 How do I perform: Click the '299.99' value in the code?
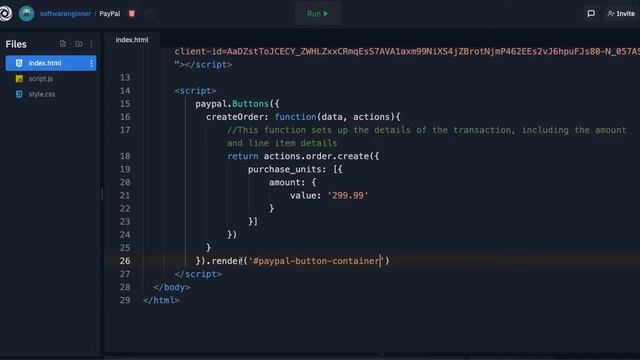[x=348, y=196]
